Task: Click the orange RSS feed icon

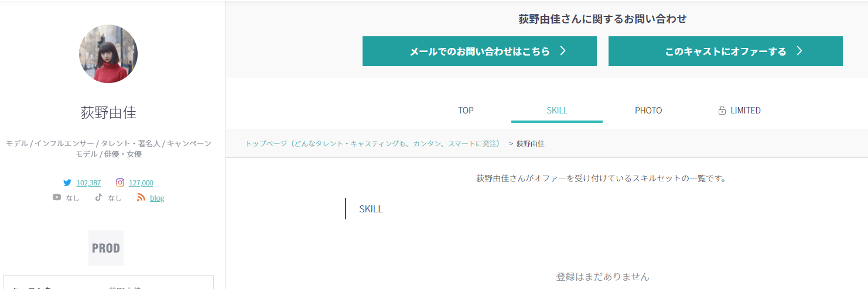Action: [x=141, y=198]
